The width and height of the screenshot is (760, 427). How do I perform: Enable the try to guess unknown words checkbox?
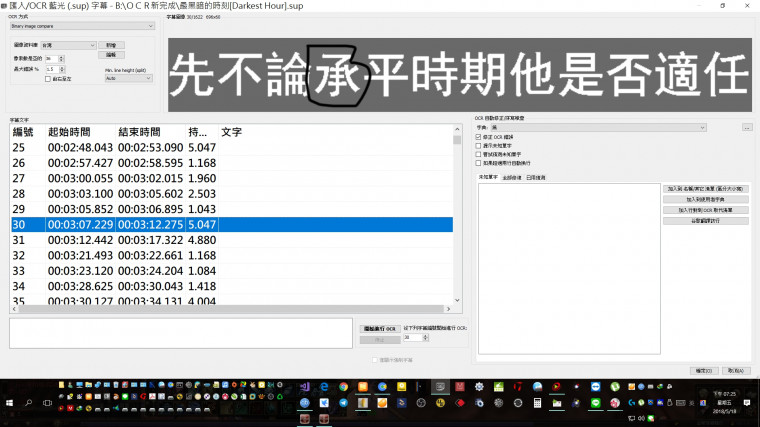tap(478, 155)
